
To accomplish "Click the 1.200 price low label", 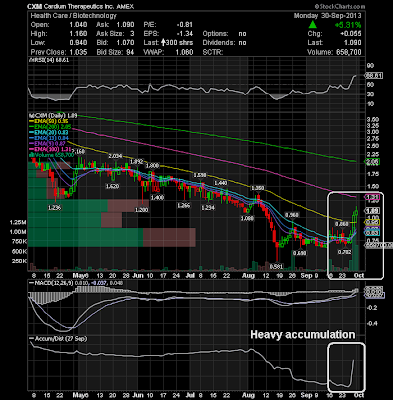I will [x=141, y=210].
